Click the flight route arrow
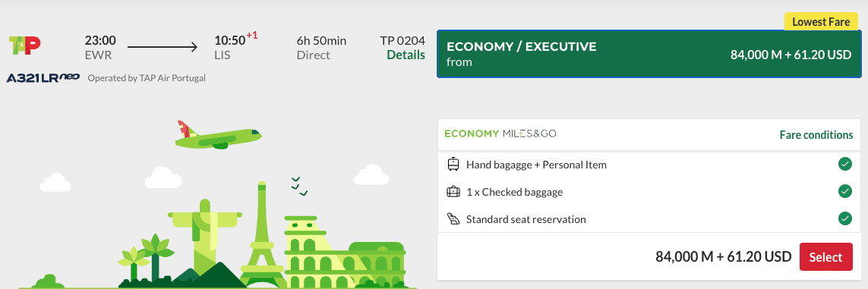 pos(163,48)
